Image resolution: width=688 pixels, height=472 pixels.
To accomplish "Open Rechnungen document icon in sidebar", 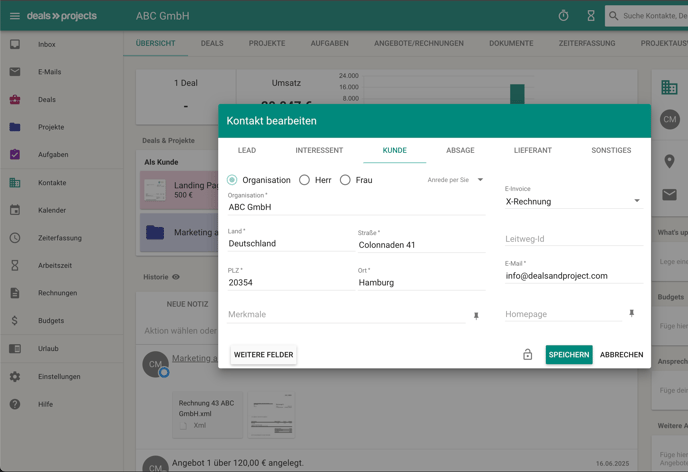I will (15, 293).
